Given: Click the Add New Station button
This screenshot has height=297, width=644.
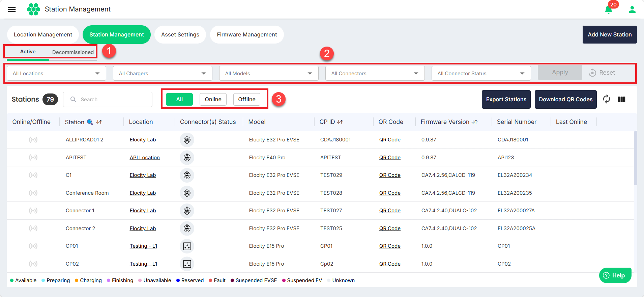Looking at the screenshot, I should [x=610, y=34].
